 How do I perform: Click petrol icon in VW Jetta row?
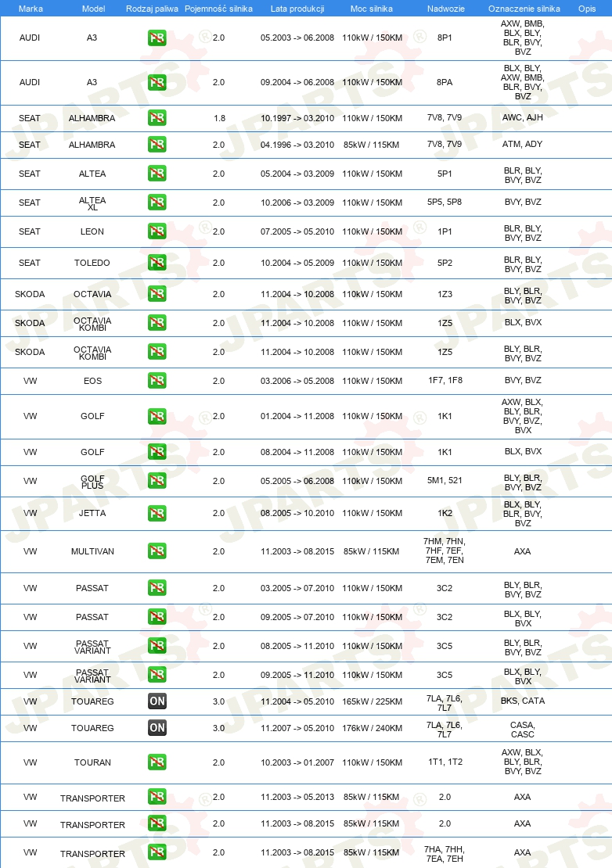[x=157, y=513]
